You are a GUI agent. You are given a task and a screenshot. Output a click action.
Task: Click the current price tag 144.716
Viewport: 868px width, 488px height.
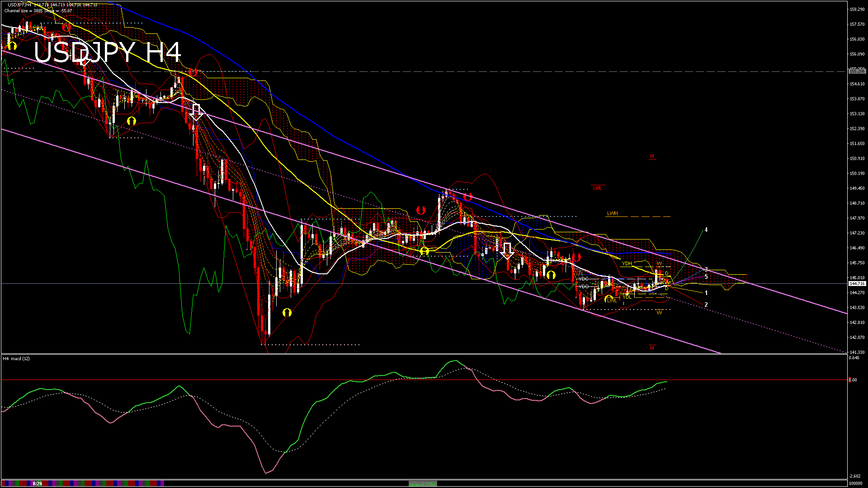(857, 283)
